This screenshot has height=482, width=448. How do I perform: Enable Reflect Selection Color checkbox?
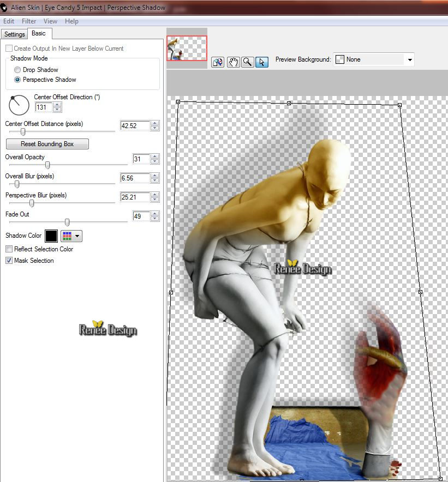(x=9, y=249)
